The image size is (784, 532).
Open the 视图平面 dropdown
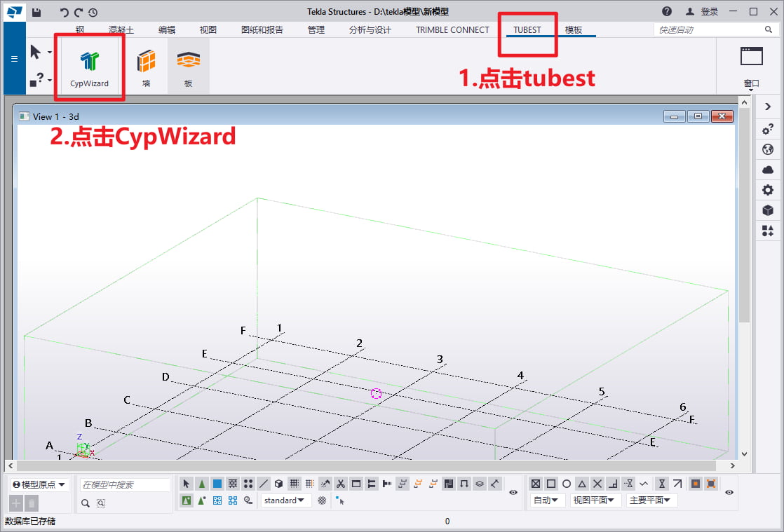pos(595,500)
